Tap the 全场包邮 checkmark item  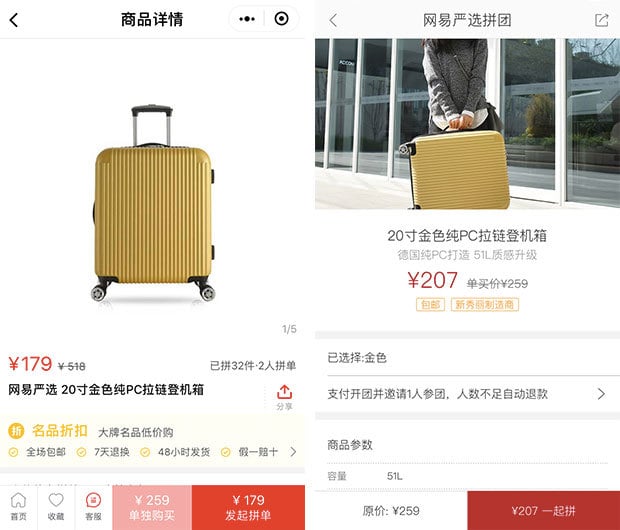click(x=37, y=452)
